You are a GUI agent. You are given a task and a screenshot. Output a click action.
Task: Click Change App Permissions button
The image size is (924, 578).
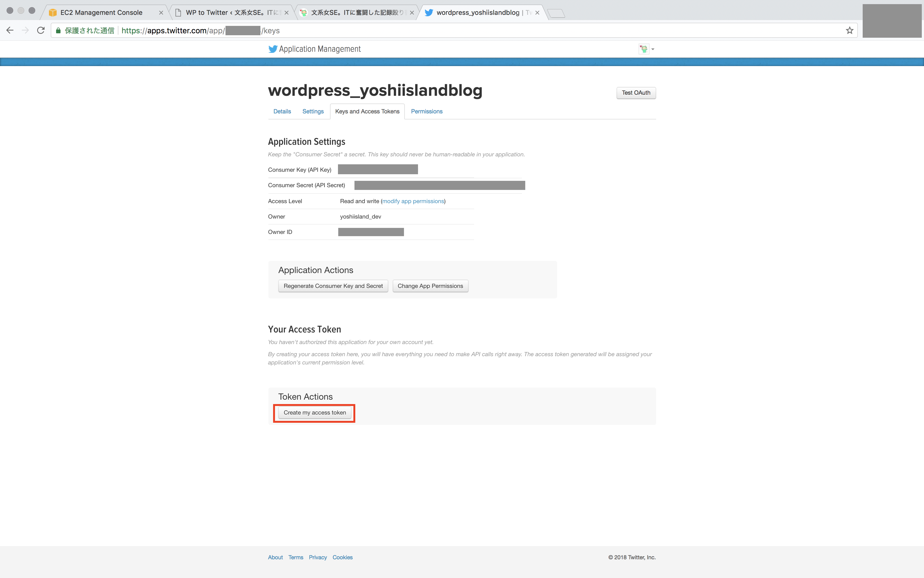[x=430, y=286]
